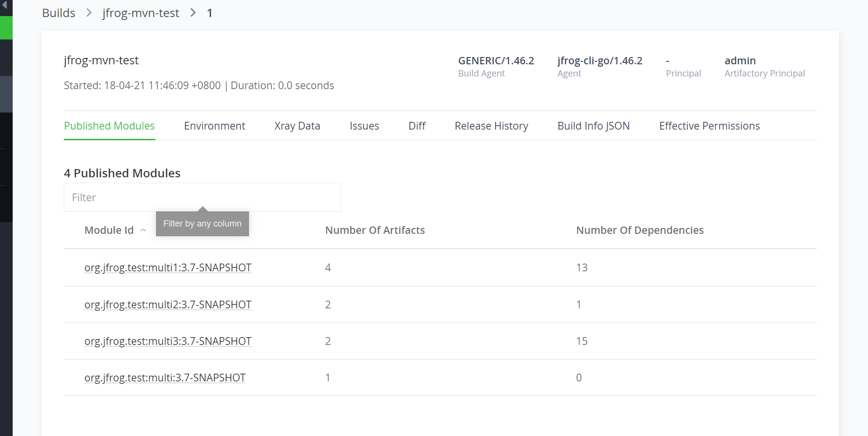The height and width of the screenshot is (436, 868).
Task: Open module multi1:3.7-SNAPSHOT
Action: [168, 267]
